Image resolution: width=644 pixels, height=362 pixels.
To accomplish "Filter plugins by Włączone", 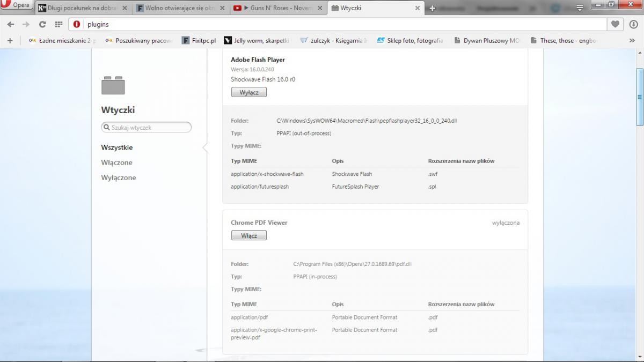I will pyautogui.click(x=116, y=162).
